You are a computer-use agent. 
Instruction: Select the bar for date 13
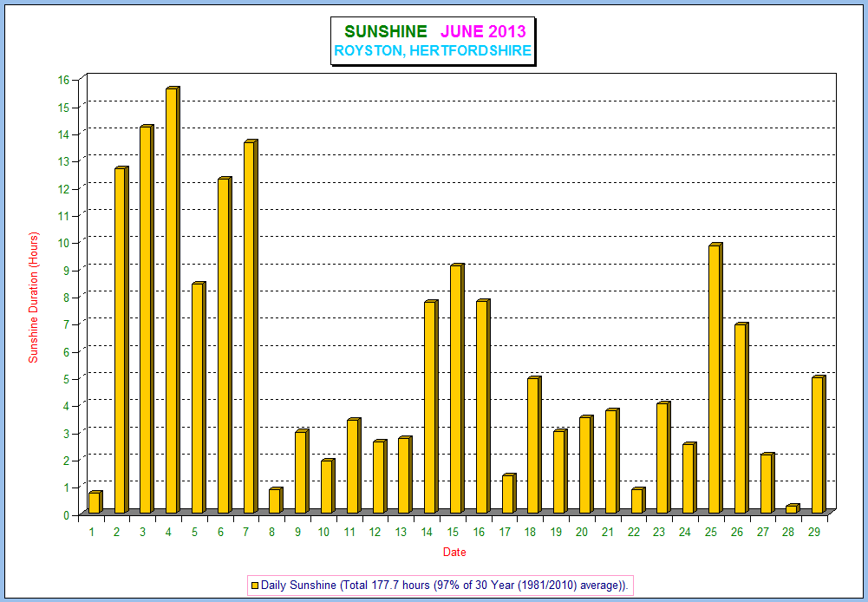click(406, 474)
